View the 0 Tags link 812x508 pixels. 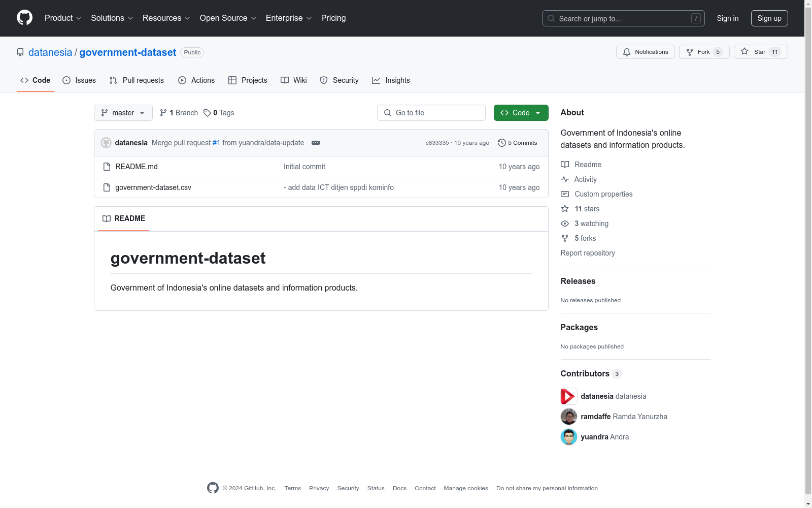tap(219, 113)
